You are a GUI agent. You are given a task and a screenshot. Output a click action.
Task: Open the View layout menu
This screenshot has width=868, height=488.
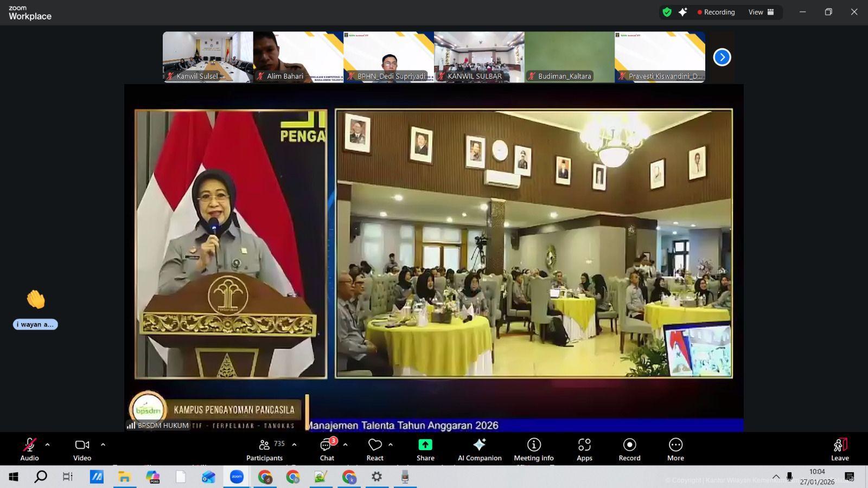point(761,12)
